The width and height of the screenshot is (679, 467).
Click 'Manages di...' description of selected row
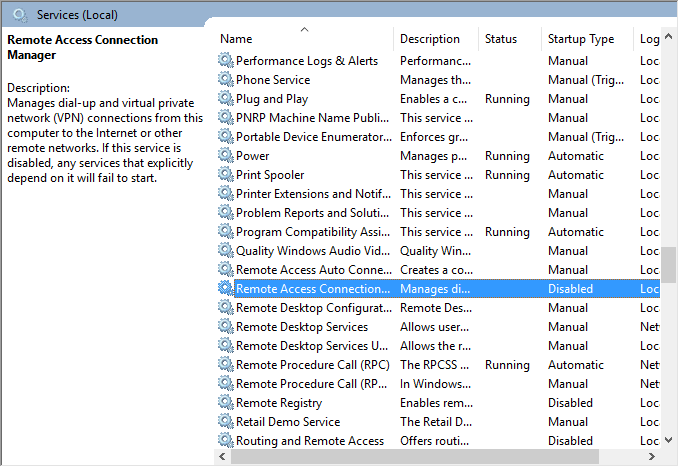coord(435,289)
